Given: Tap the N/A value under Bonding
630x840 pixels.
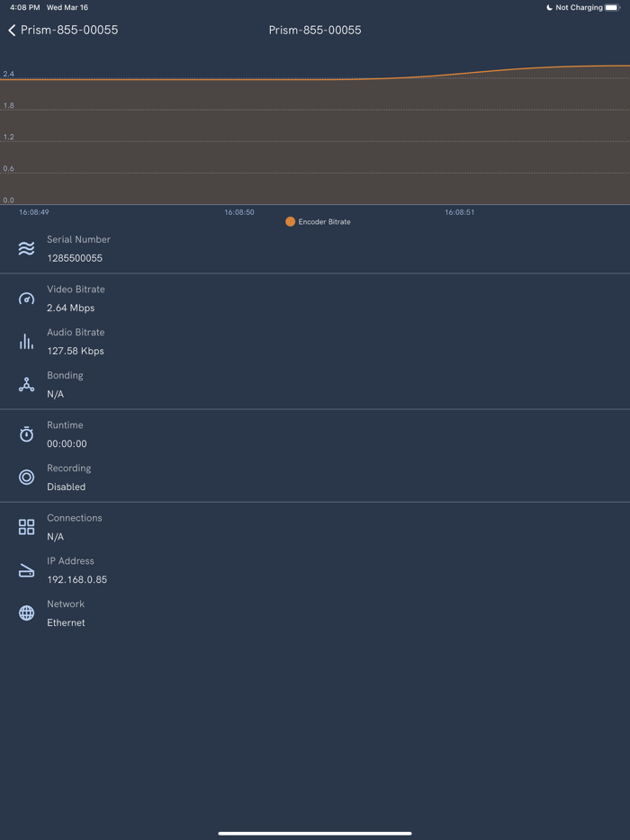Looking at the screenshot, I should (x=55, y=394).
